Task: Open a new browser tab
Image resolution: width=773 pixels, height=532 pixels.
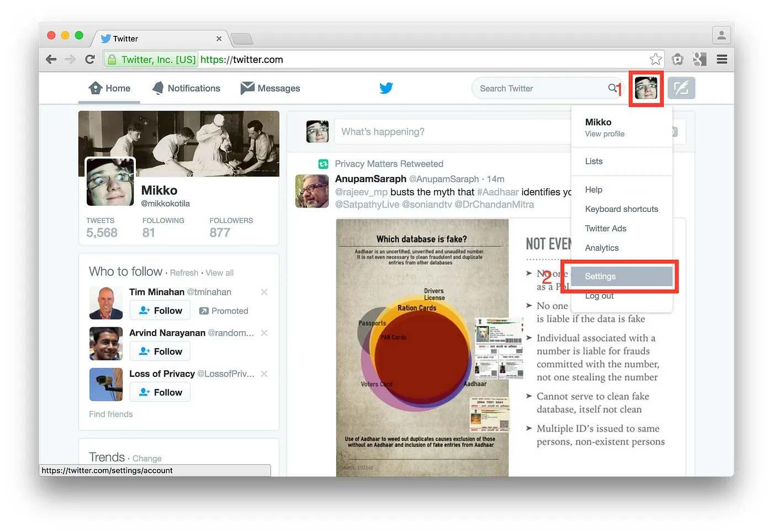Action: (241, 39)
